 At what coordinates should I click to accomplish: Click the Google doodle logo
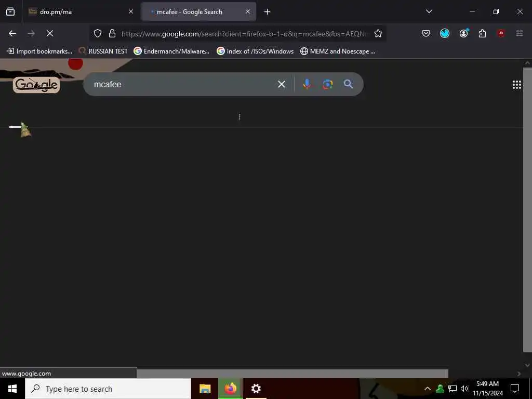36,85
